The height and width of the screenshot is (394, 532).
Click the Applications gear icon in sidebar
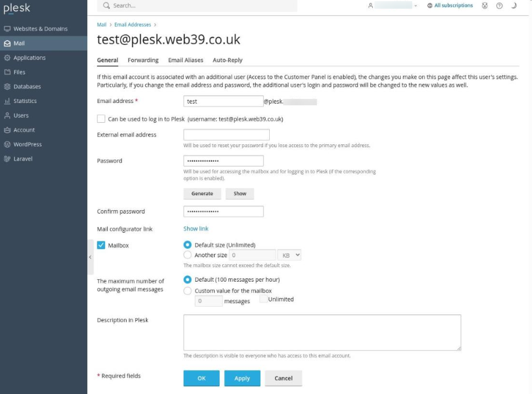(7, 58)
